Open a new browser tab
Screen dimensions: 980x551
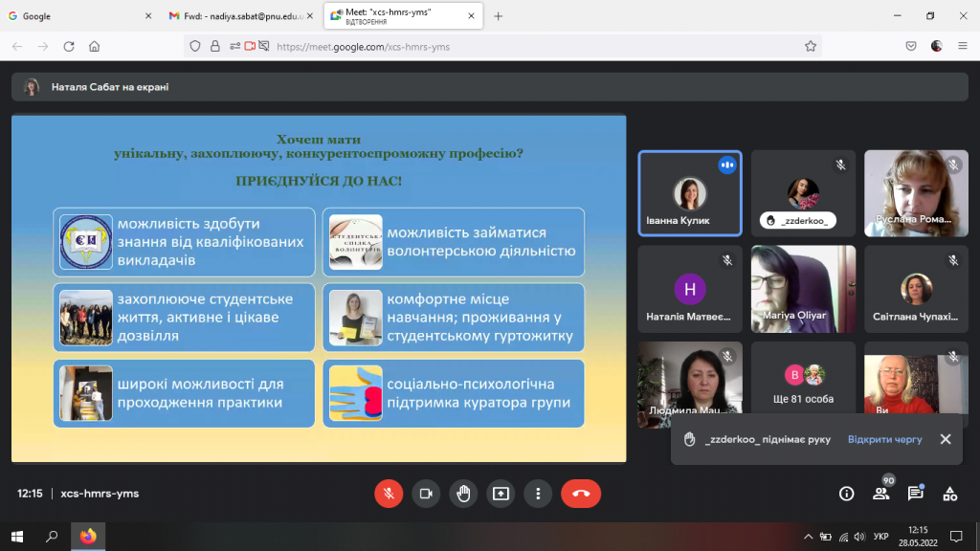coord(498,16)
